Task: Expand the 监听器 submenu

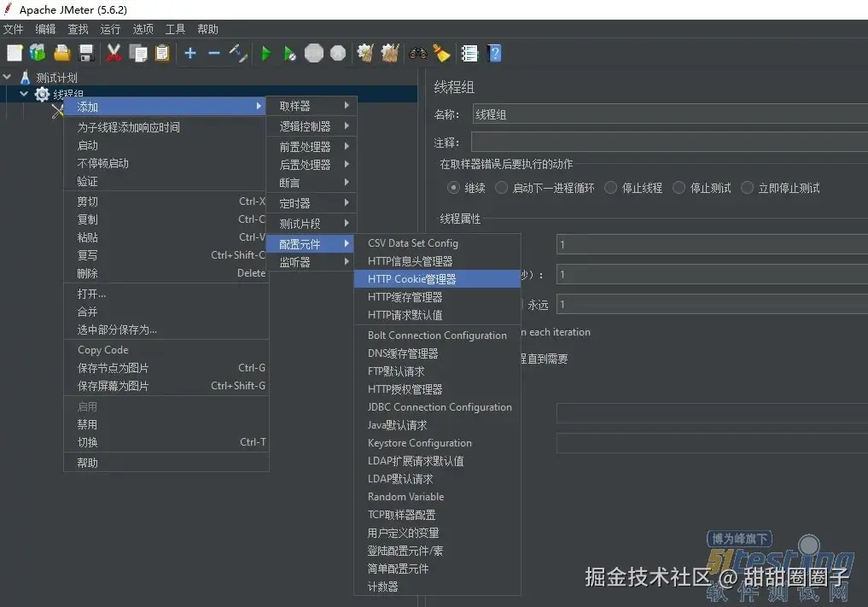Action: click(312, 262)
